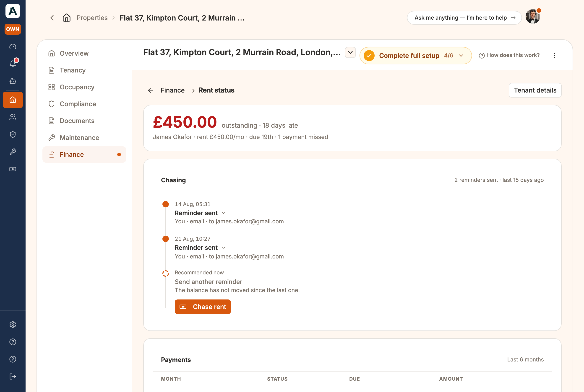The image size is (584, 392).
Task: Open the dashboard gauge icon in sidebar
Action: click(13, 46)
